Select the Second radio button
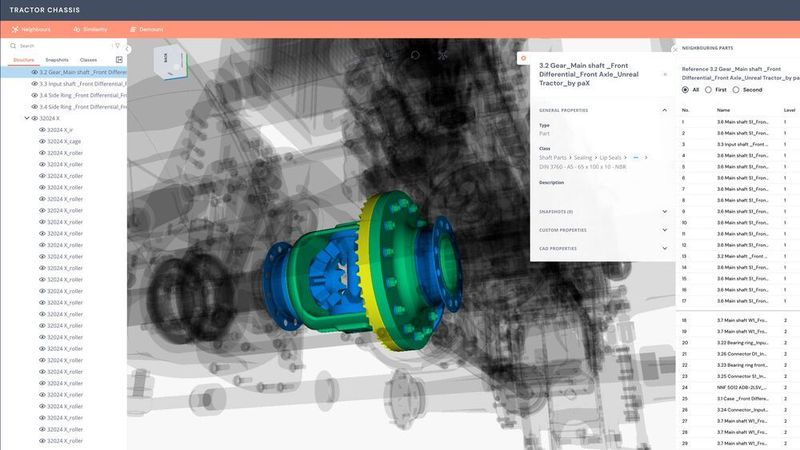 736,90
